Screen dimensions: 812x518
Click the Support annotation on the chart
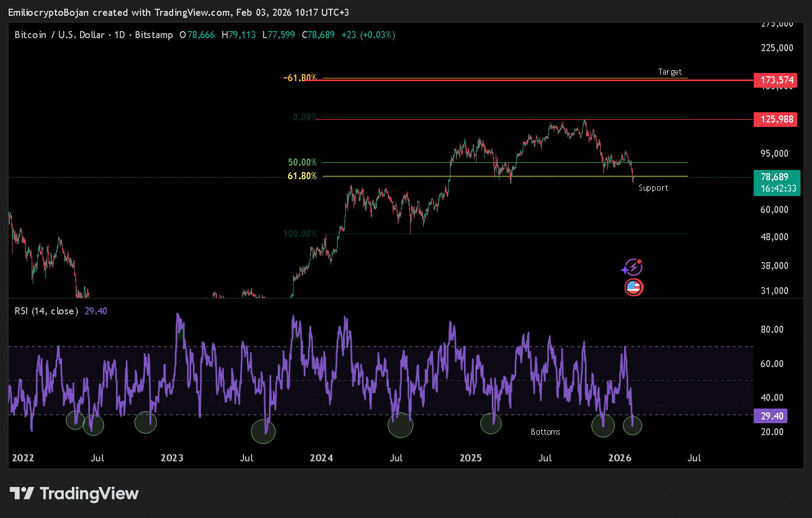point(653,187)
